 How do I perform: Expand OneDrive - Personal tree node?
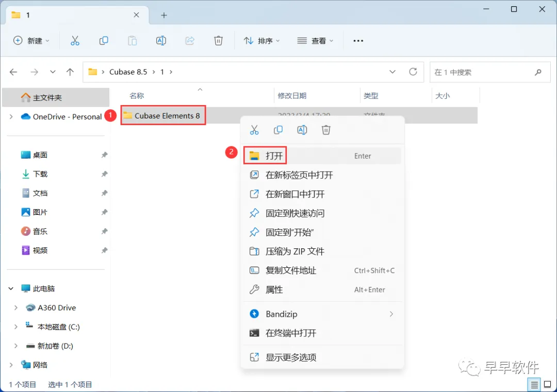pyautogui.click(x=11, y=116)
